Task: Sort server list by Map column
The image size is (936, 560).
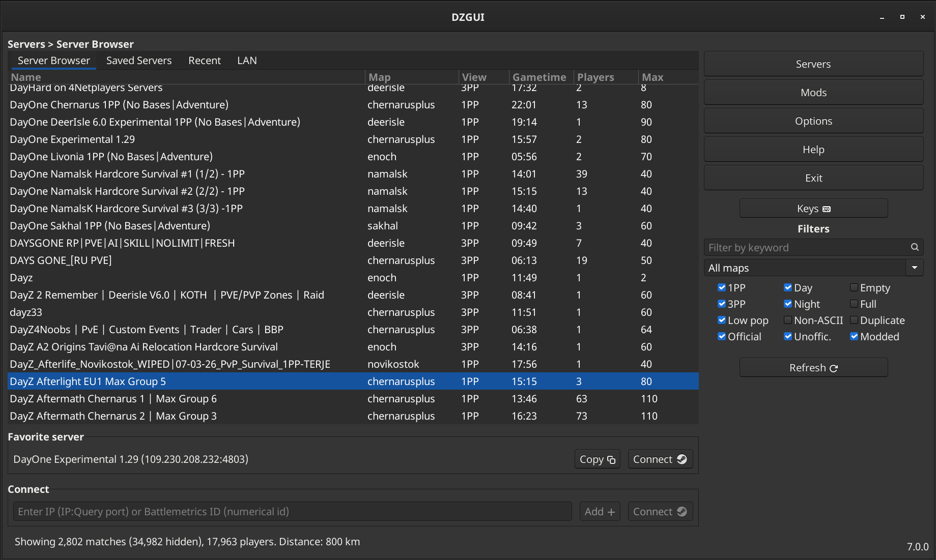Action: click(x=412, y=77)
